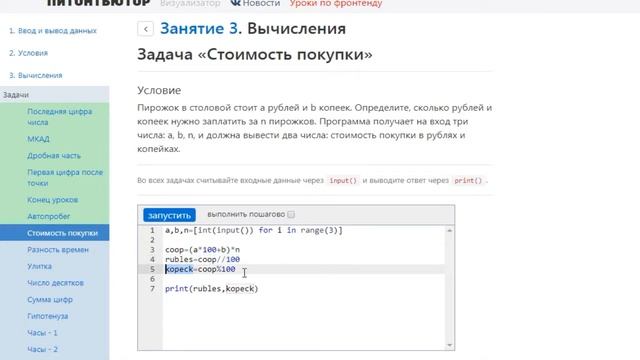Click the Задача «Стоимость покупки» title
This screenshot has width=640, height=360.
[x=255, y=54]
